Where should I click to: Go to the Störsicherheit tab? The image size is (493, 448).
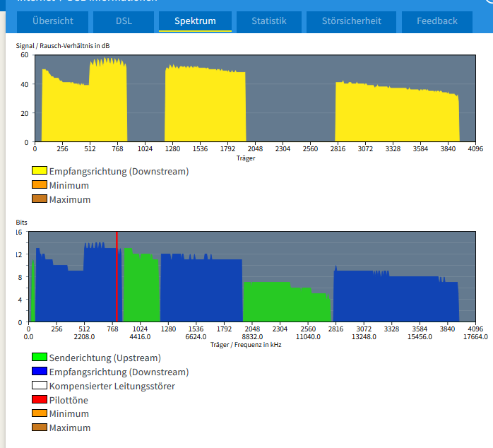tap(351, 21)
